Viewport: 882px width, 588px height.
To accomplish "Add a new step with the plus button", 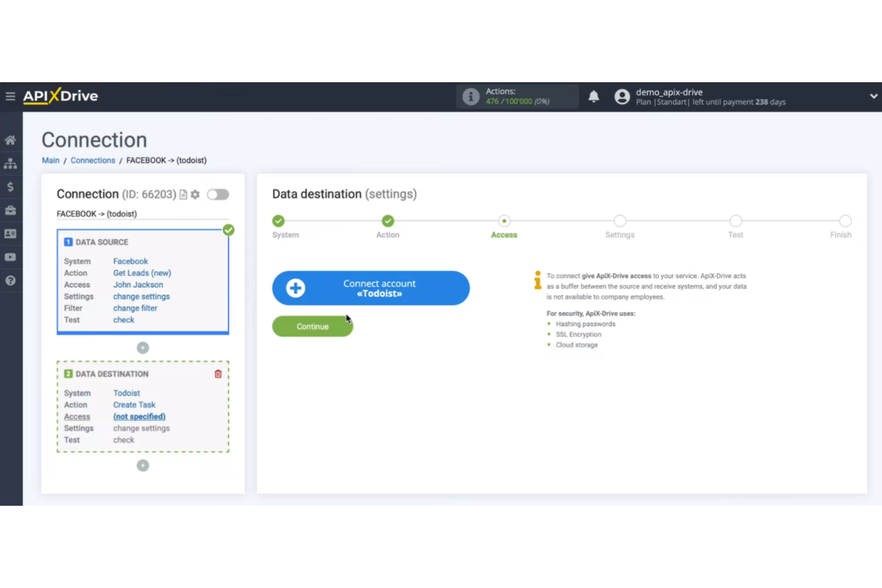I will pyautogui.click(x=142, y=347).
